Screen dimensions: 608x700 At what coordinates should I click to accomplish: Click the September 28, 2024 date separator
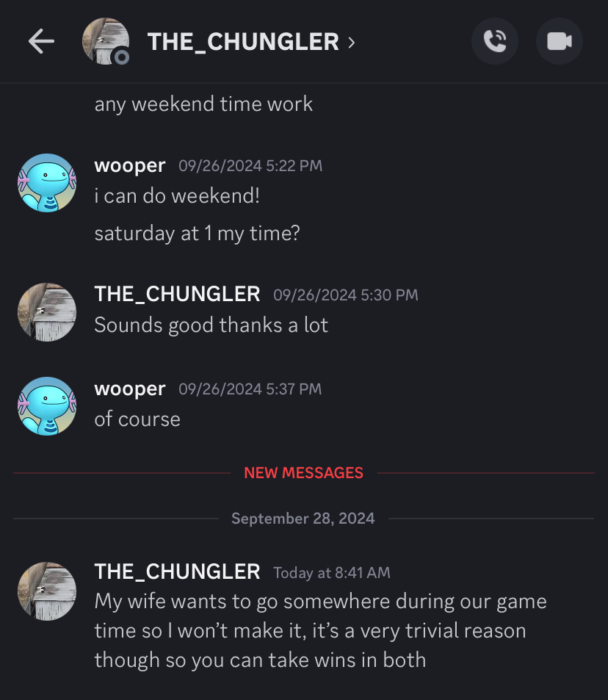[303, 519]
